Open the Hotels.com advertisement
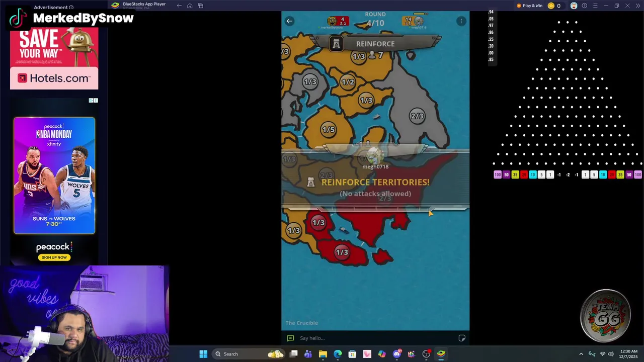The height and width of the screenshot is (362, 644). (54, 58)
